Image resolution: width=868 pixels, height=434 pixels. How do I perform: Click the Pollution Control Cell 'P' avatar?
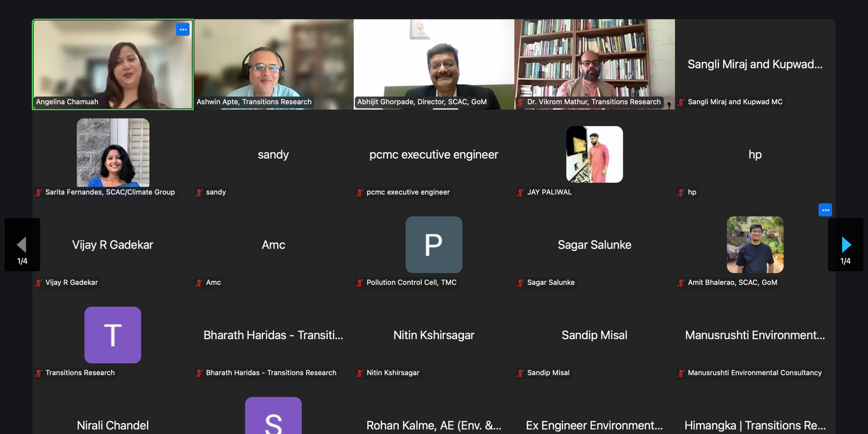[x=434, y=245]
